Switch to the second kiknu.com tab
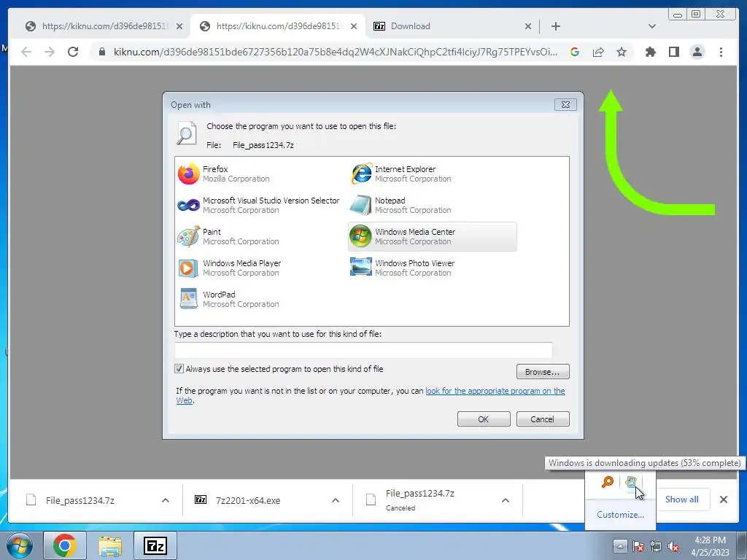The image size is (747, 560). click(x=278, y=26)
